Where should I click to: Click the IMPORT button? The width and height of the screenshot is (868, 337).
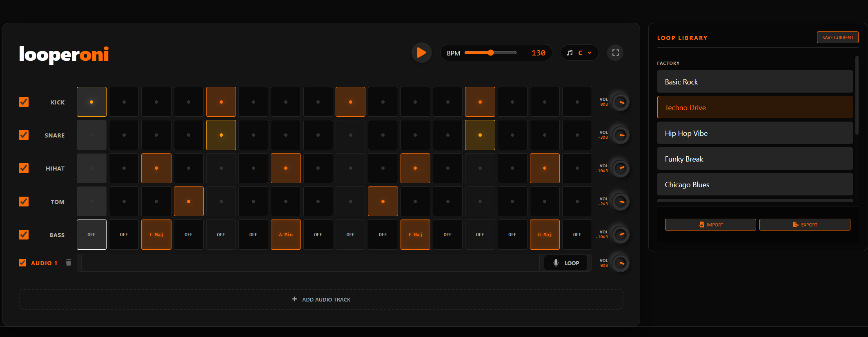click(710, 225)
